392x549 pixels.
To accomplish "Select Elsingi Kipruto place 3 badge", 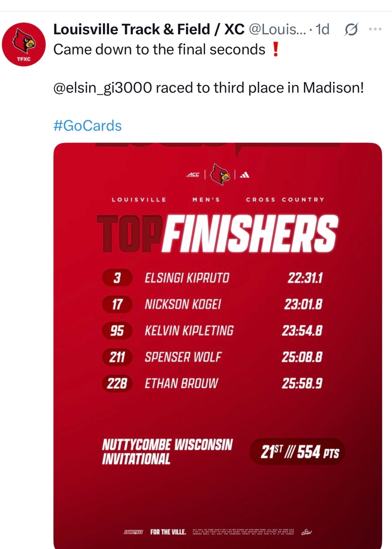I will coord(117,278).
